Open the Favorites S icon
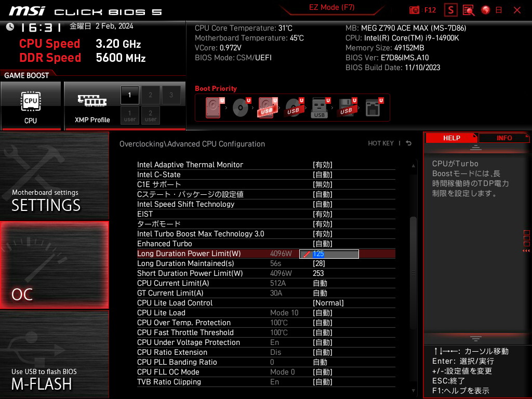Image resolution: width=532 pixels, height=399 pixels. pyautogui.click(x=450, y=10)
